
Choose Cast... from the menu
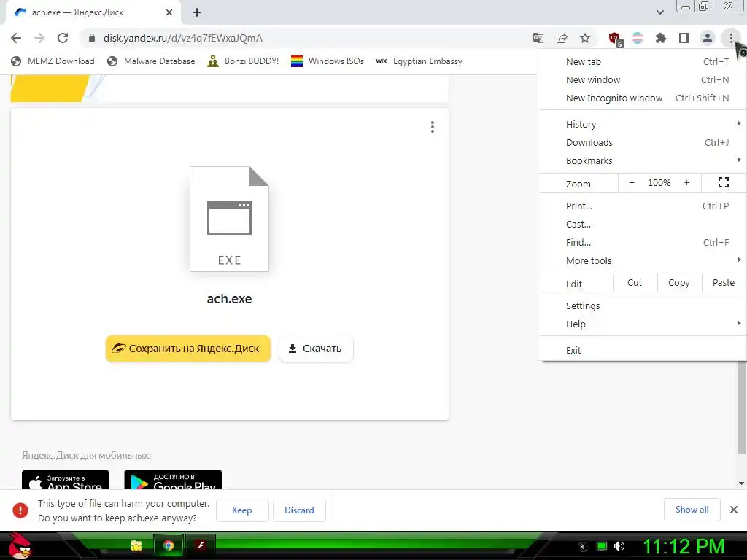click(x=642, y=225)
